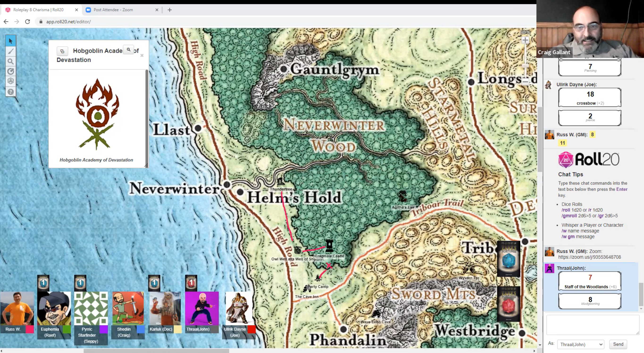
Task: Click Thraal(John) player avatar
Action: tap(202, 308)
